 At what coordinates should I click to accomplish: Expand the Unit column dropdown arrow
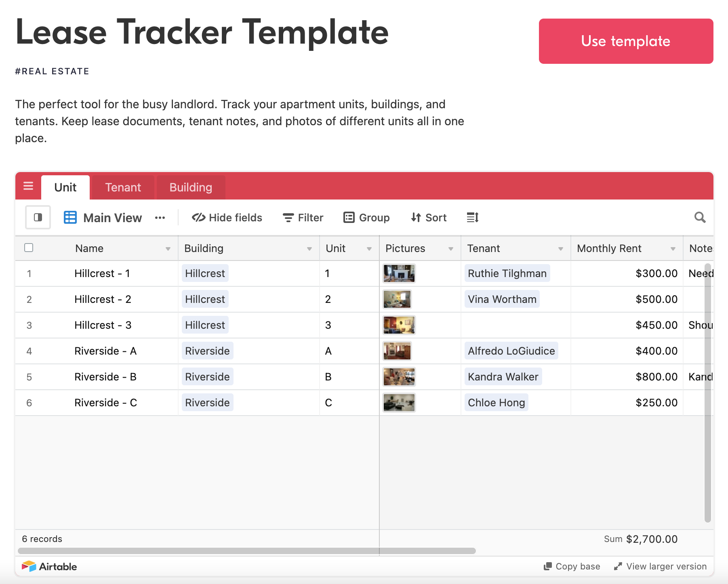(369, 249)
